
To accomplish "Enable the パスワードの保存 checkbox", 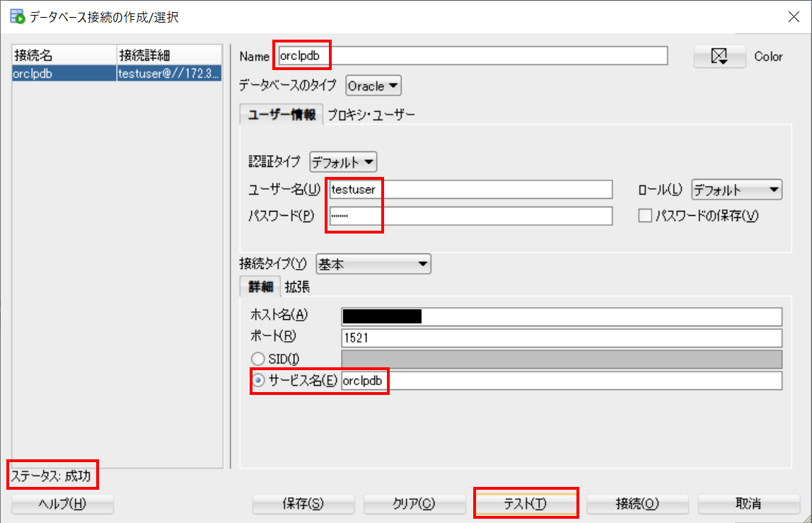I will click(x=645, y=215).
